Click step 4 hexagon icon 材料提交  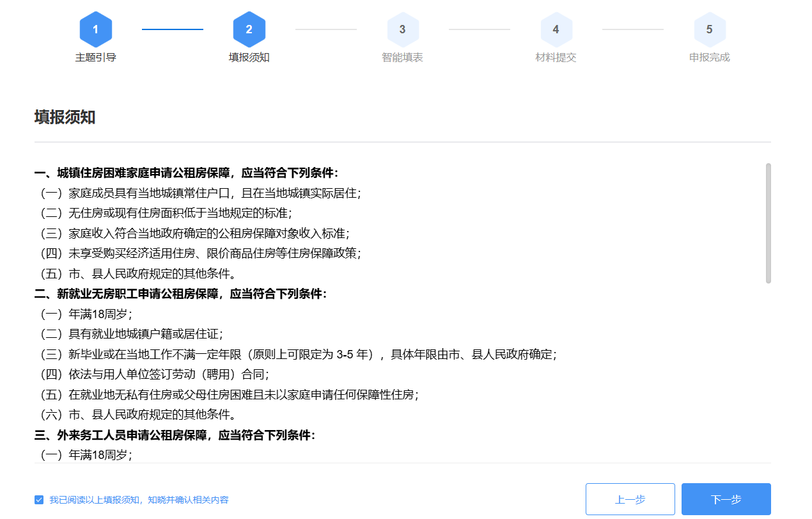(x=556, y=29)
